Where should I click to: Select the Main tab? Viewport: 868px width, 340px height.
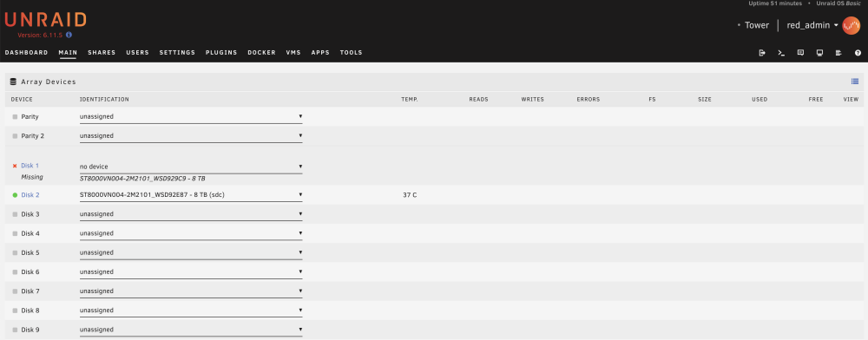(x=68, y=53)
